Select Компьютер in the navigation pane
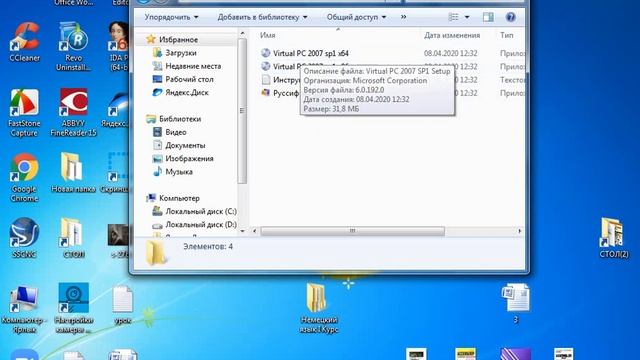This screenshot has width=640, height=360. pyautogui.click(x=179, y=198)
